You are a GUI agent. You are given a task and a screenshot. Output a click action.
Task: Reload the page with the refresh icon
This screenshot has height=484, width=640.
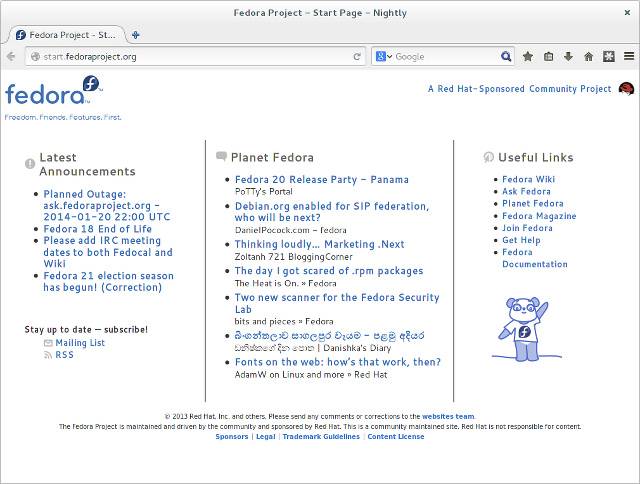357,56
